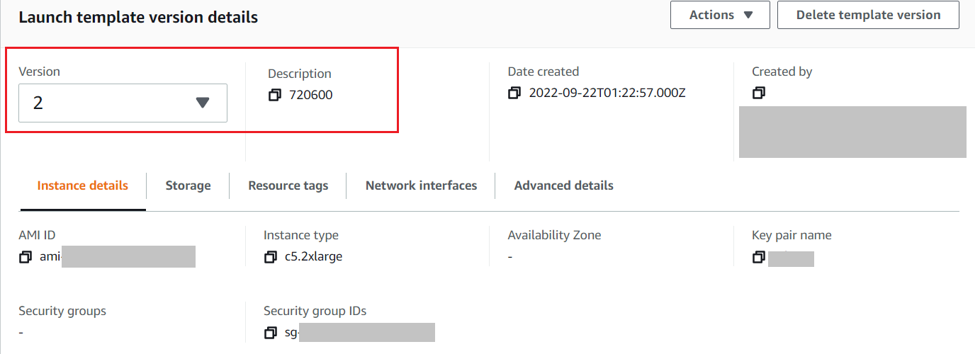Click the Version selector arrow
Screen dimensions: 980x354
[203, 103]
